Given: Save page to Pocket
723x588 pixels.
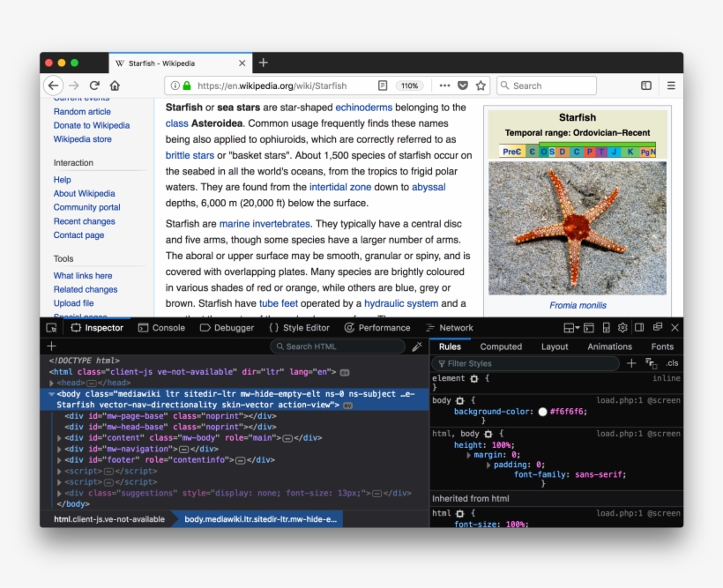Looking at the screenshot, I should 463,86.
